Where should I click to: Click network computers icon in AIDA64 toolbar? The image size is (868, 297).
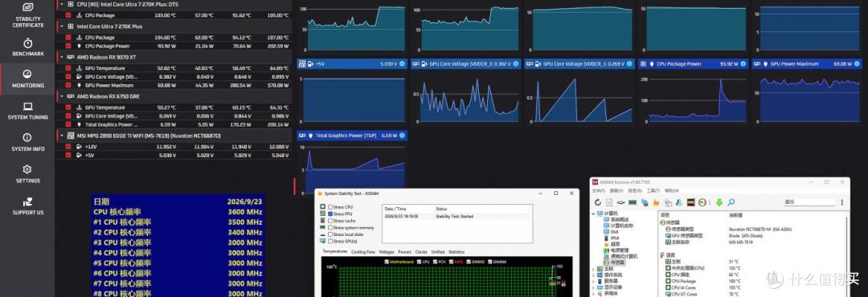pos(645,202)
